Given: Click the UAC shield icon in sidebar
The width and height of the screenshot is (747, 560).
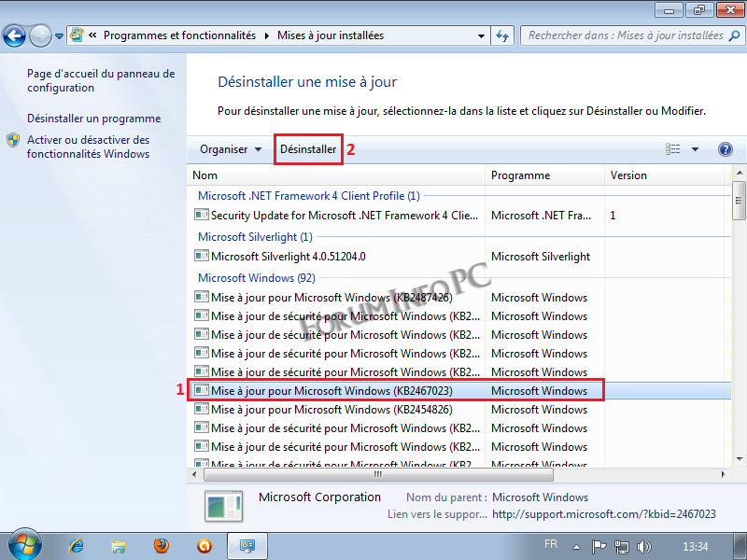Looking at the screenshot, I should pos(13,140).
